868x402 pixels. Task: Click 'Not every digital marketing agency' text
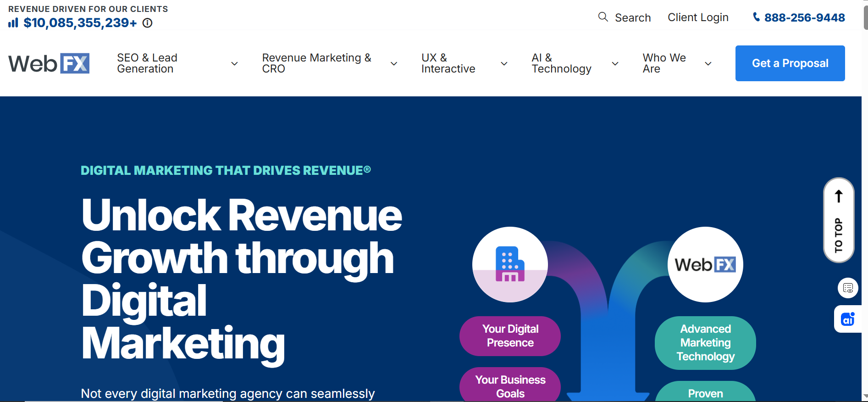pos(228,394)
